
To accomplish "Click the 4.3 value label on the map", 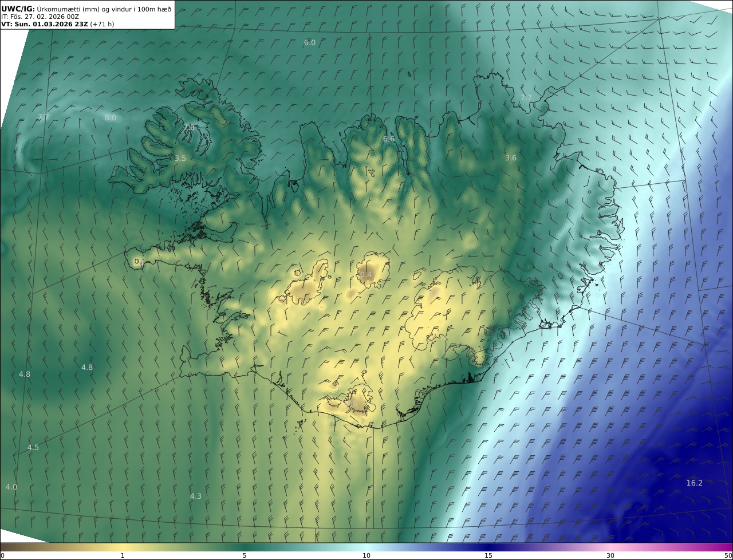I will point(196,496).
